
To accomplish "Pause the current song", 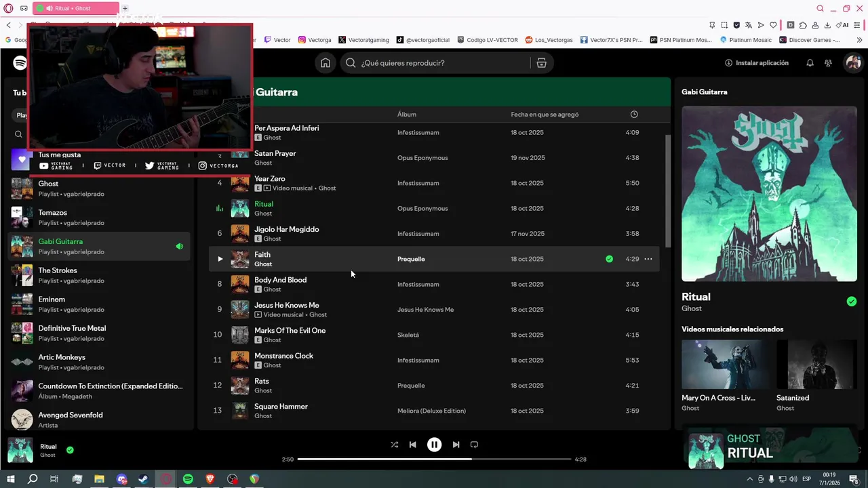I will [434, 445].
